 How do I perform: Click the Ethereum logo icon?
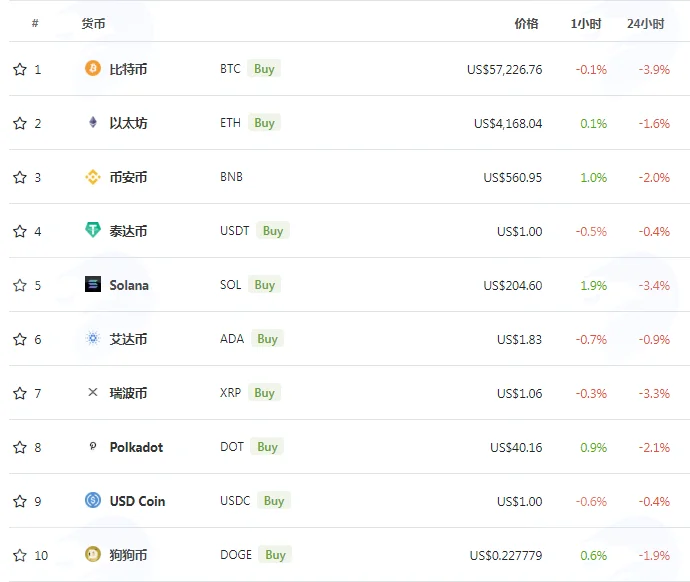[x=92, y=122]
